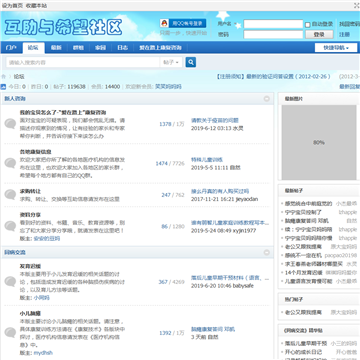
Task: Open the 论坛 breadcrumb link
Action: [19, 76]
